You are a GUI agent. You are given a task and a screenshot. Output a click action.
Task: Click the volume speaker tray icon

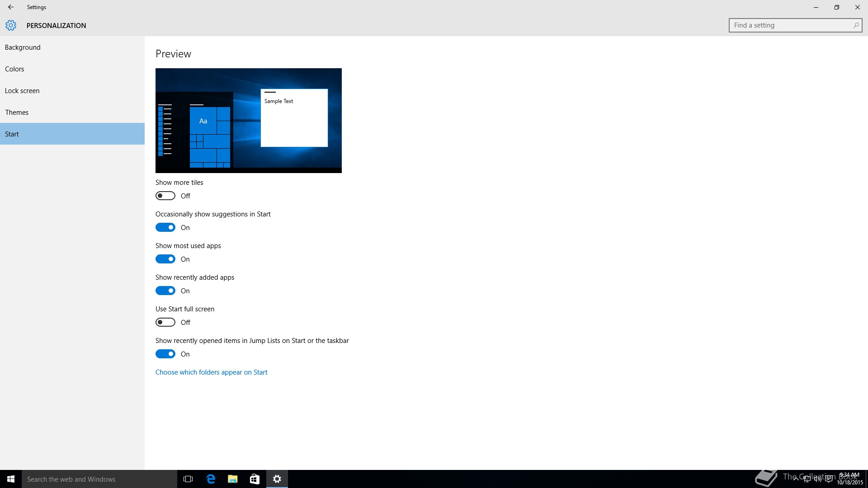(817, 479)
